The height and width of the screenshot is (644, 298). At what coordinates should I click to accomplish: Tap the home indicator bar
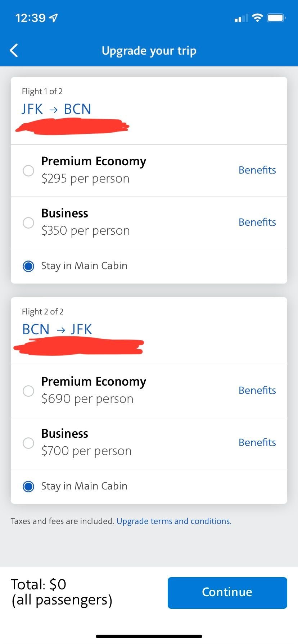coord(149,636)
